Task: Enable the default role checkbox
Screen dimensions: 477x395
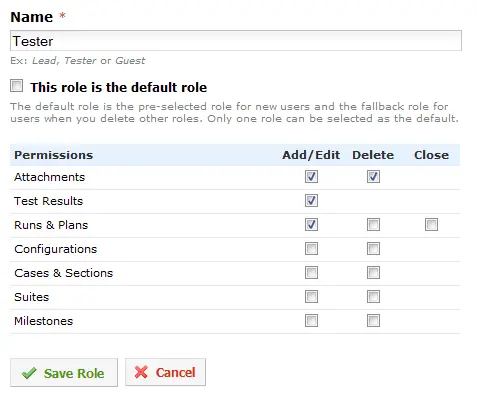Action: point(17,85)
